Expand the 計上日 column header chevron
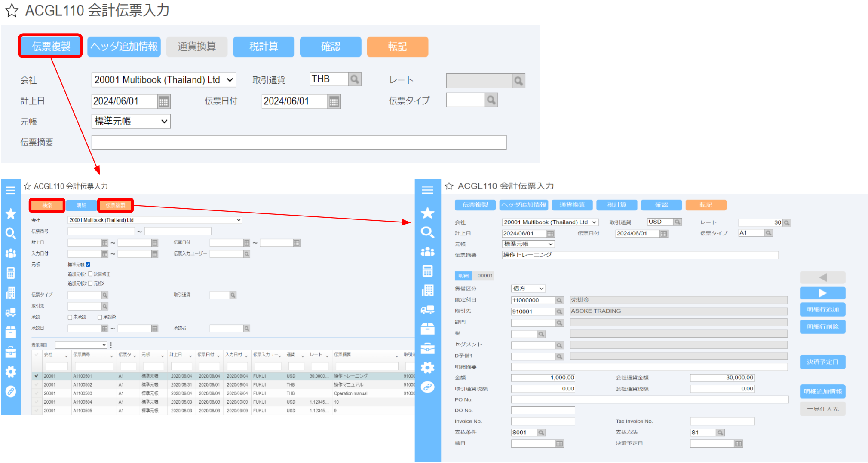The image size is (868, 463). pyautogui.click(x=190, y=356)
